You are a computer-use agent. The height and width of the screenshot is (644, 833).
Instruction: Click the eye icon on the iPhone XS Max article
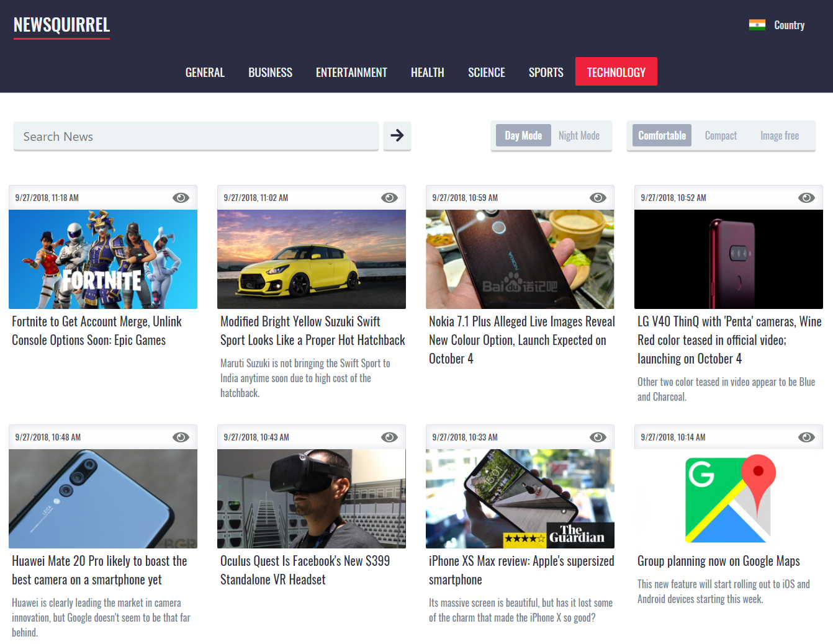click(x=598, y=437)
